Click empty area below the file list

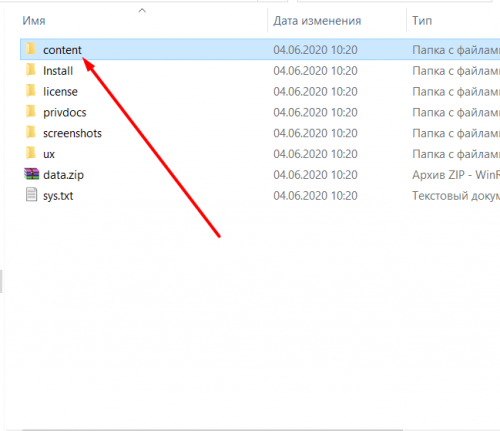(250, 317)
